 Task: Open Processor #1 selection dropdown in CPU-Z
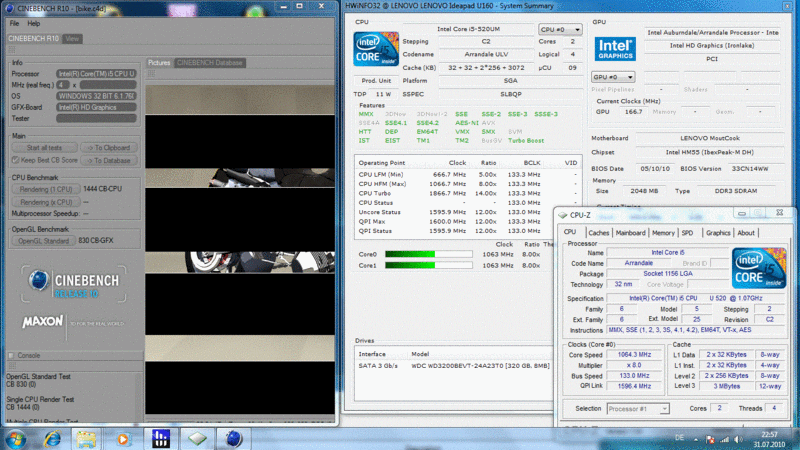[x=638, y=409]
